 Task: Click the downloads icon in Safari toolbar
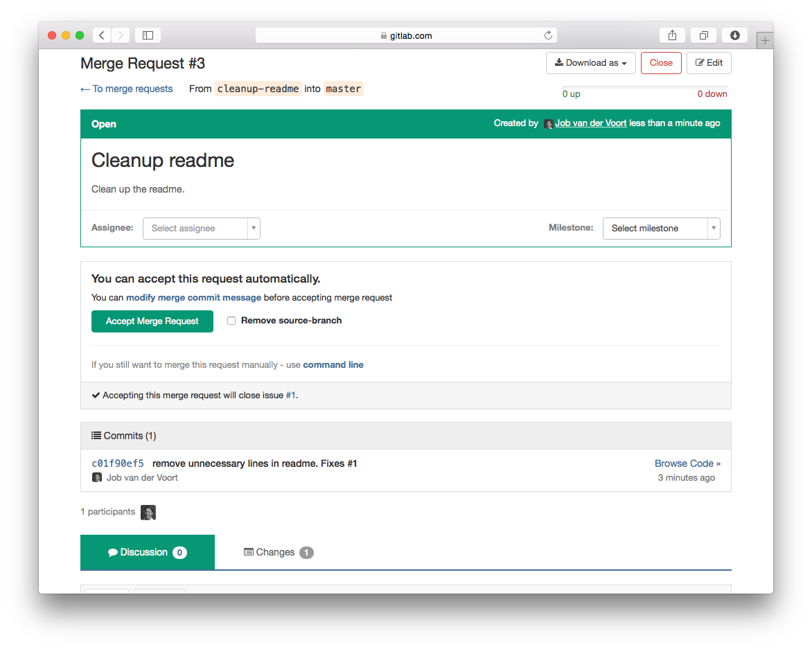coord(734,35)
